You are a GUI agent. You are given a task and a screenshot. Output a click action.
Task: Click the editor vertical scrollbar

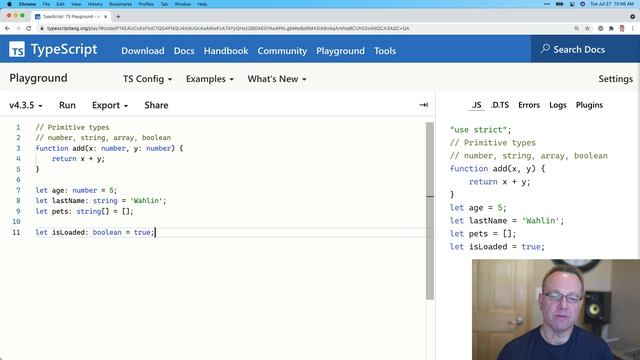click(x=430, y=211)
